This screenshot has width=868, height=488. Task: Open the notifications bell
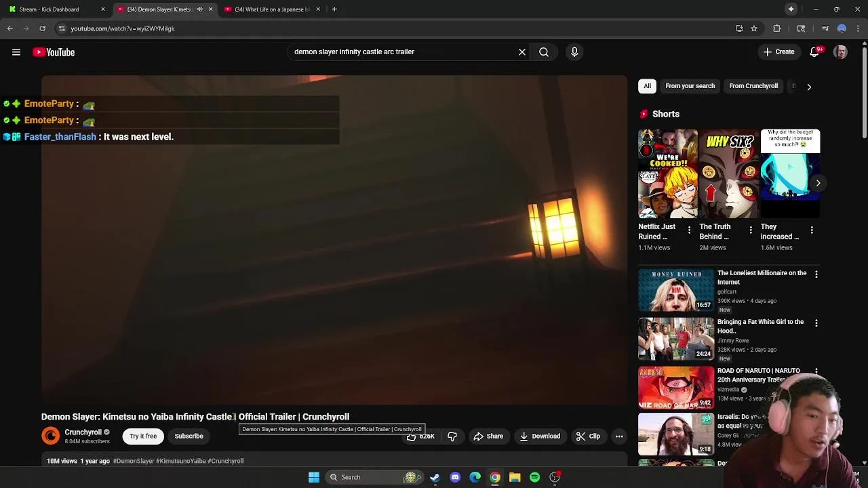point(815,52)
